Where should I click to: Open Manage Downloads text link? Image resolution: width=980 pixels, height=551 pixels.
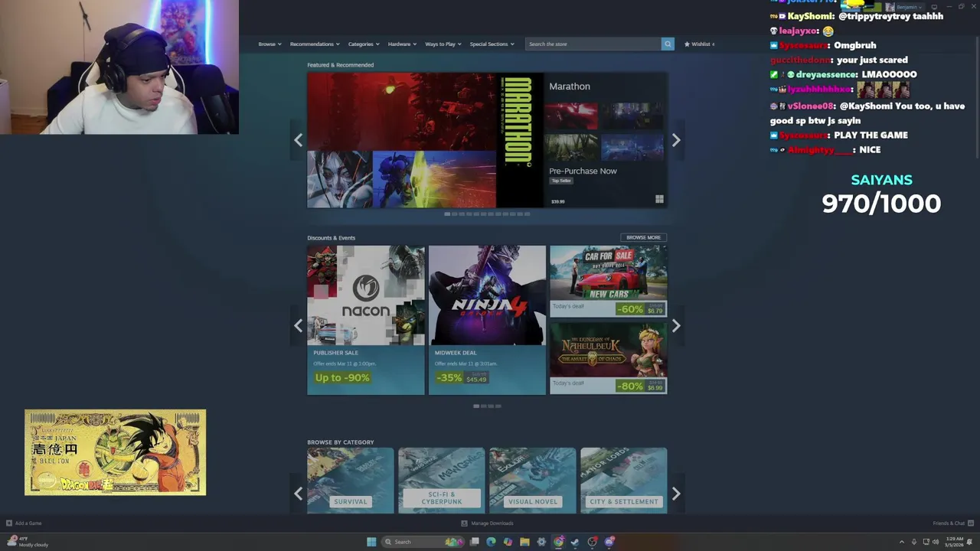tap(492, 523)
